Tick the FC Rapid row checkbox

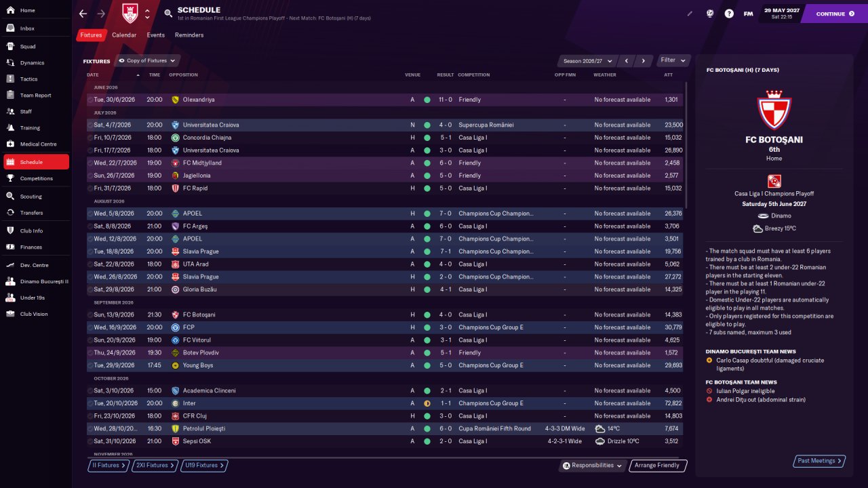tap(90, 188)
